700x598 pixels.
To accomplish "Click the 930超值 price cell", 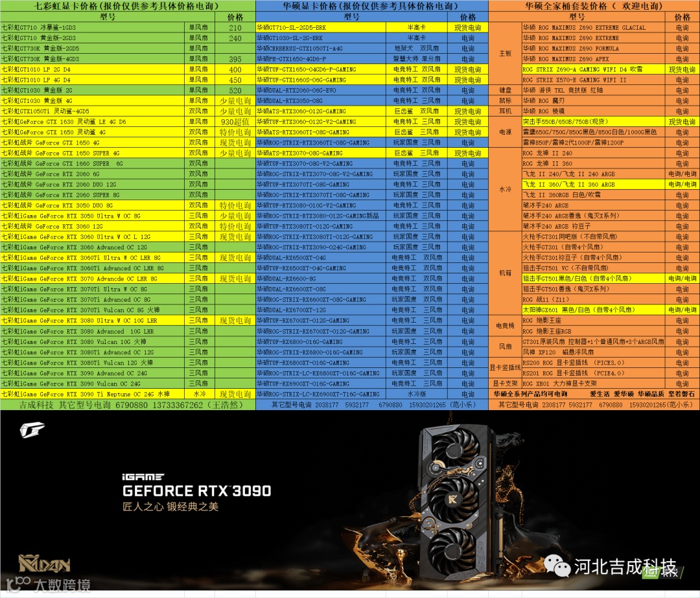I will point(235,122).
